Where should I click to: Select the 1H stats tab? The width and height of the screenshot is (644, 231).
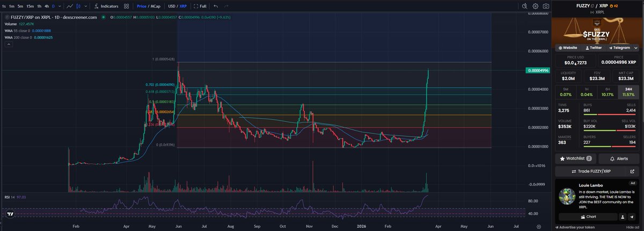coord(587,92)
